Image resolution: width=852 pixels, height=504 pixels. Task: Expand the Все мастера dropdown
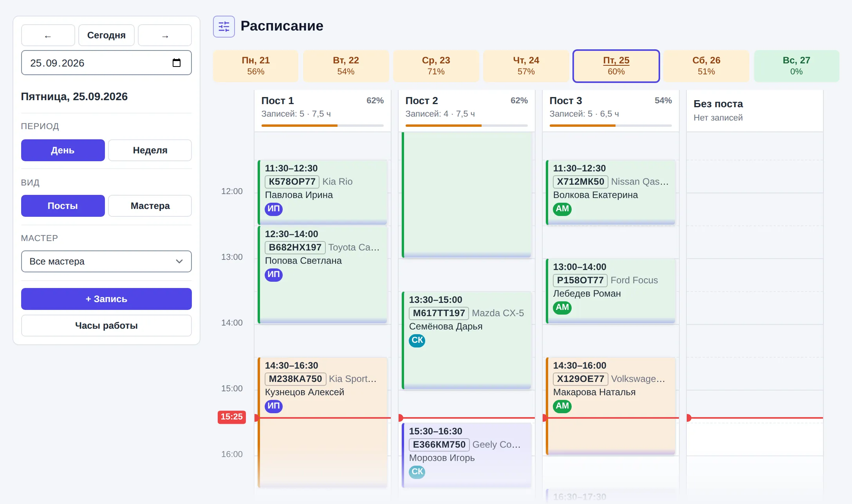[106, 261]
